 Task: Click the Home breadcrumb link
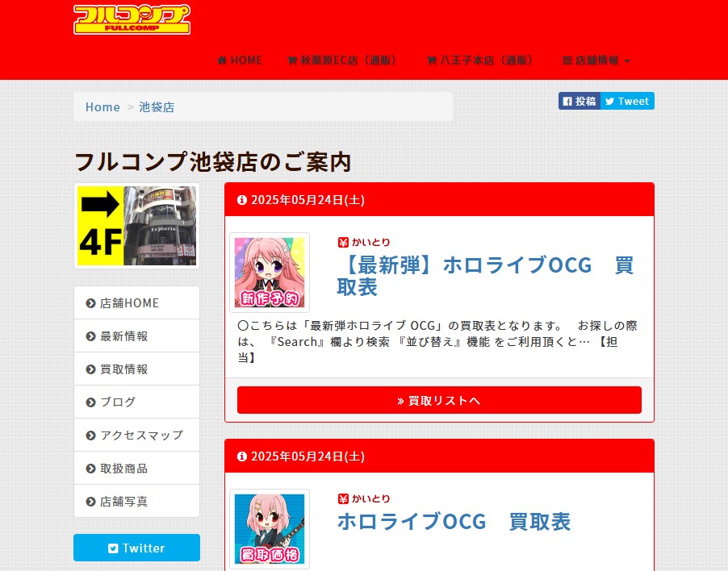[x=103, y=107]
